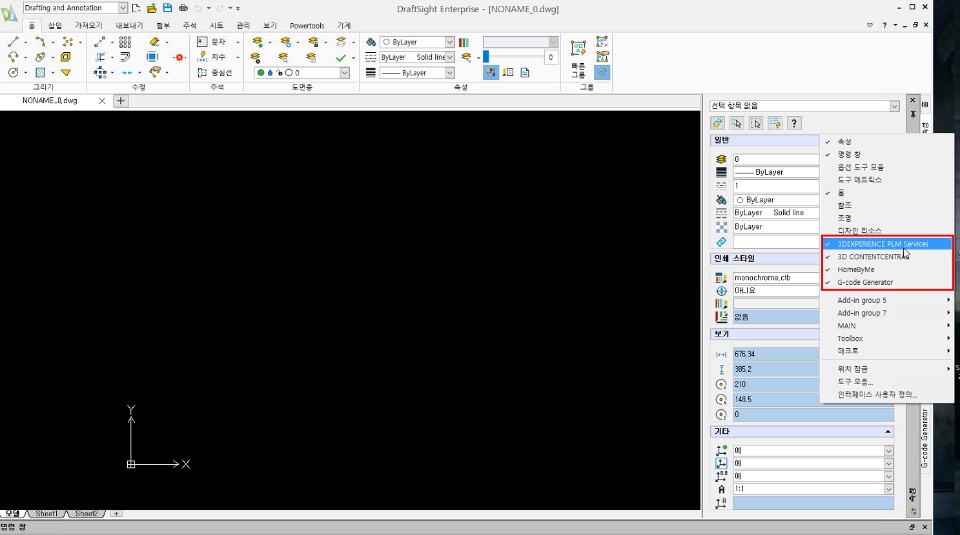Image resolution: width=960 pixels, height=535 pixels.
Task: Click the monochrome.ctb print style field
Action: pos(776,277)
